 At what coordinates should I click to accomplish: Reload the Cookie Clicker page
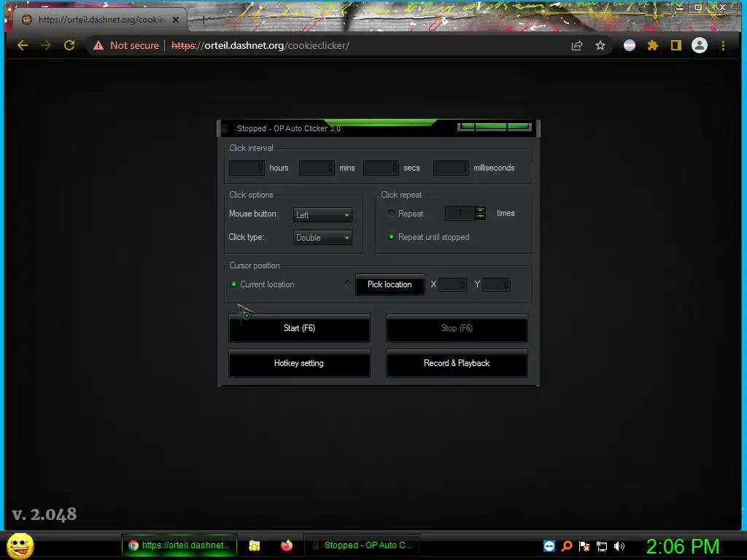coord(69,45)
